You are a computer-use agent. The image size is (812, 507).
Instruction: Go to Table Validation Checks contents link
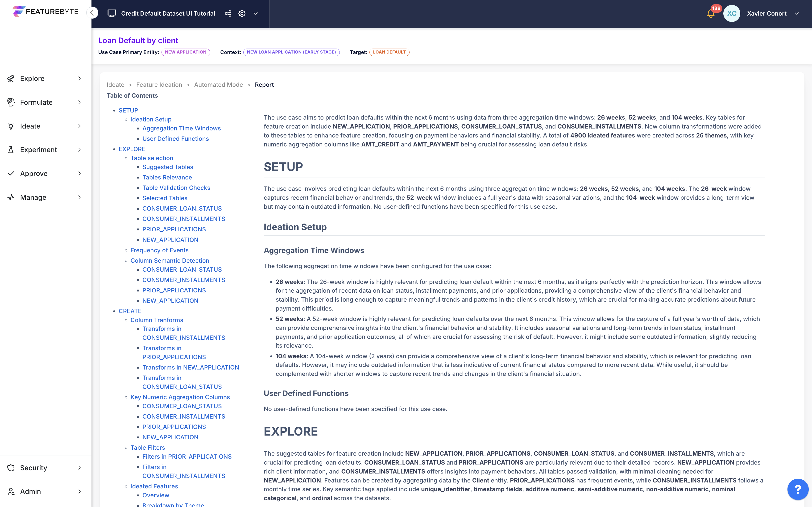[176, 188]
